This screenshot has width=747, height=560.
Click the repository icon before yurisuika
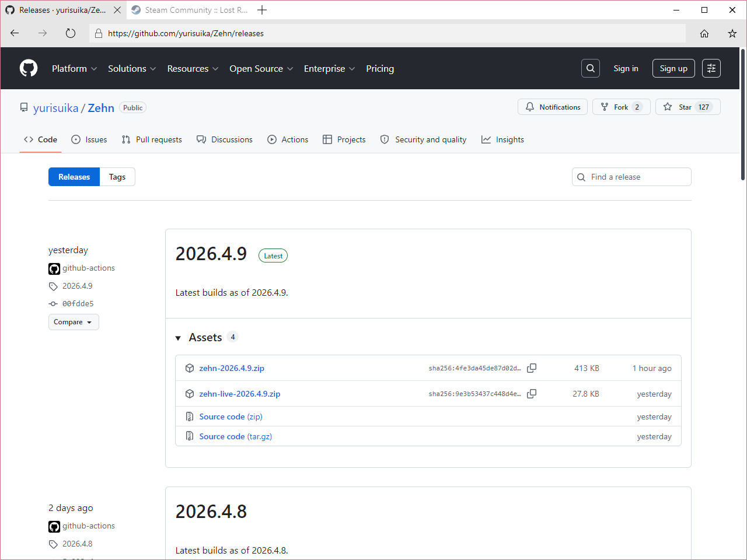24,107
